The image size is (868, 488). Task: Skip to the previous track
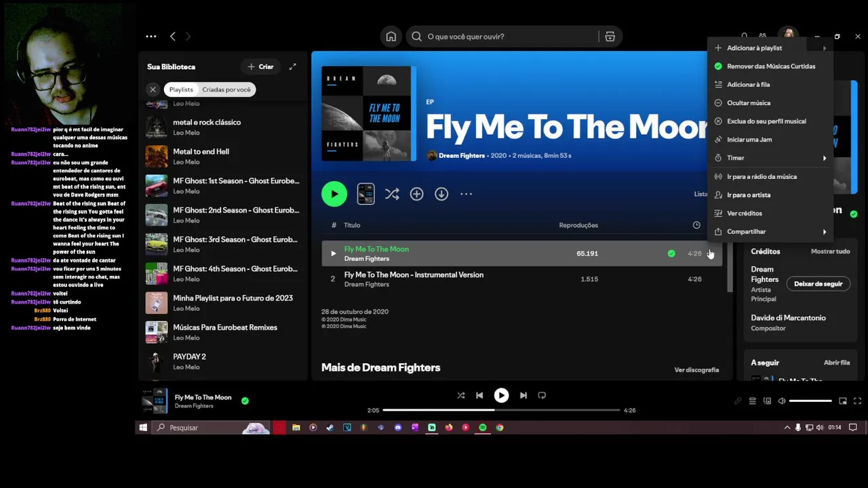pos(479,395)
